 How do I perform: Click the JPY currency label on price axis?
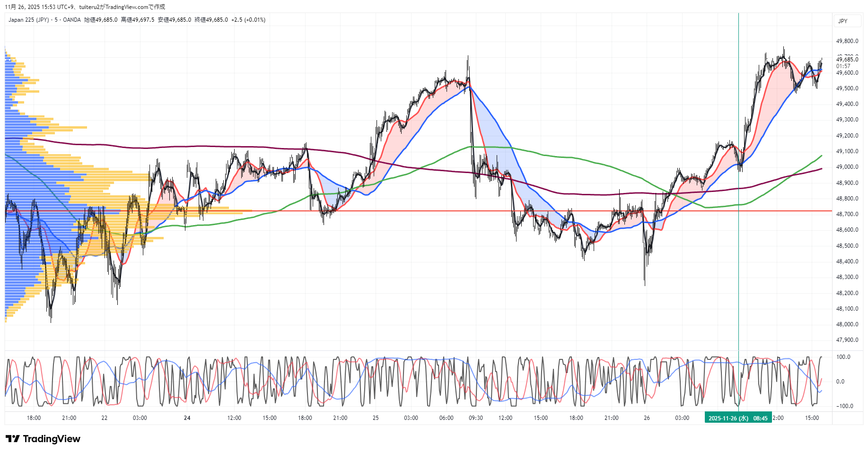pyautogui.click(x=842, y=21)
